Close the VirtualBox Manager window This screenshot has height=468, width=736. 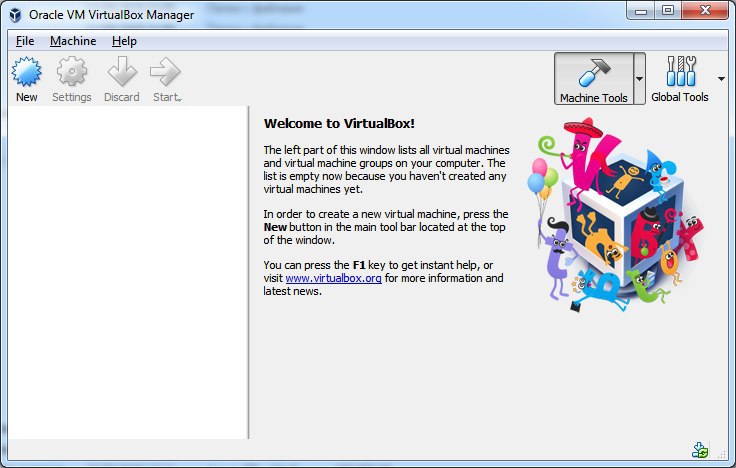705,10
